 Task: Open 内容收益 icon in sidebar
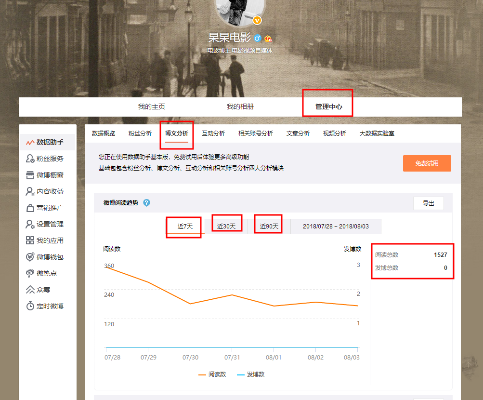30,191
